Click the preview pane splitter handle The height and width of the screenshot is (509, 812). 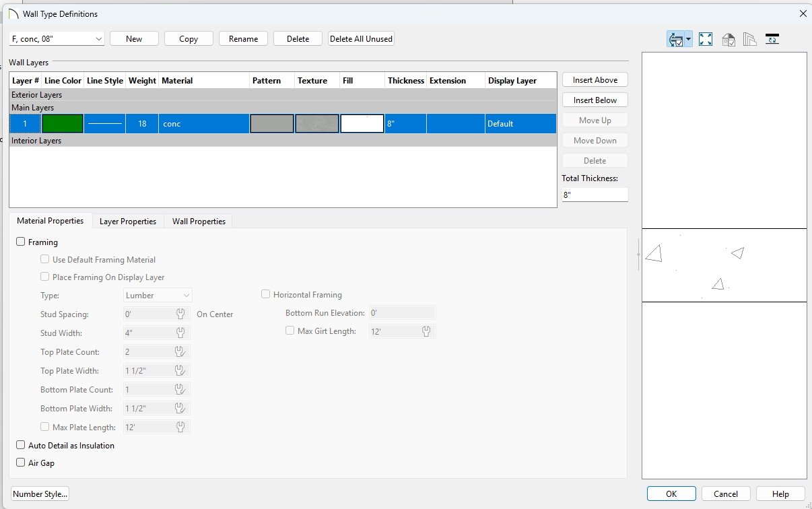[x=638, y=254]
